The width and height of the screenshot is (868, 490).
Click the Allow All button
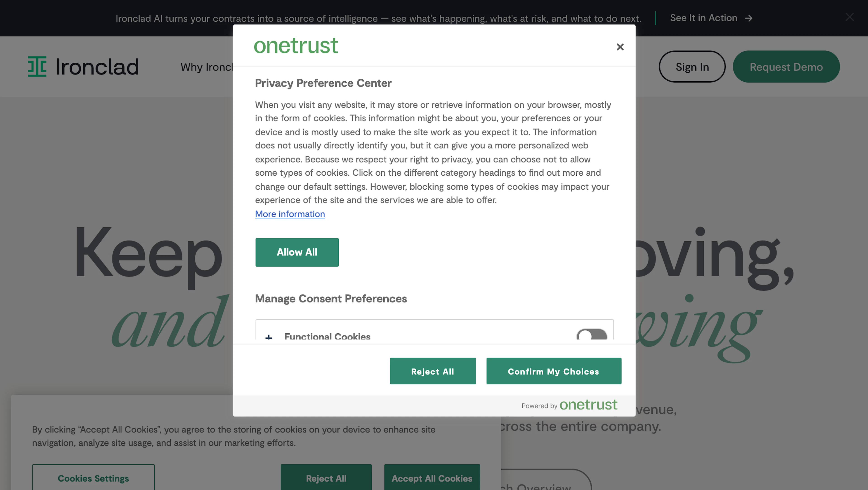[297, 252]
